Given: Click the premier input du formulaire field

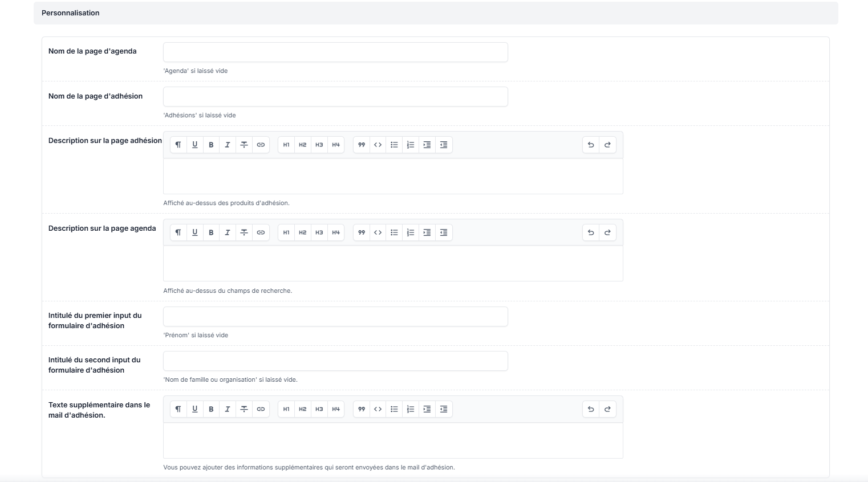Looking at the screenshot, I should pos(335,317).
